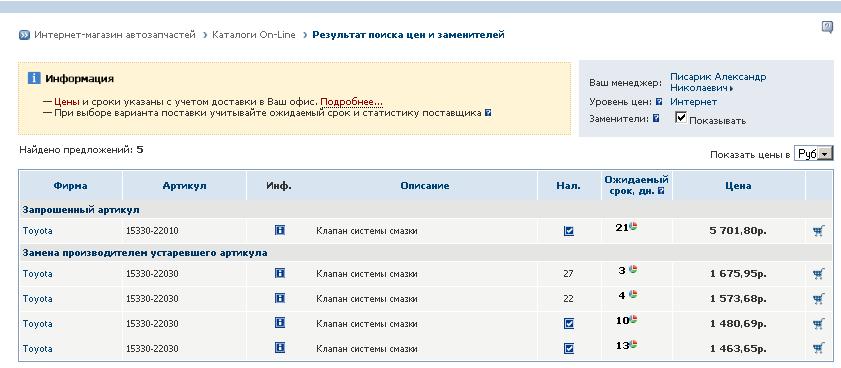841x368 pixels.
Task: Click the supplier statistics pie for 3 days
Action: (x=633, y=269)
